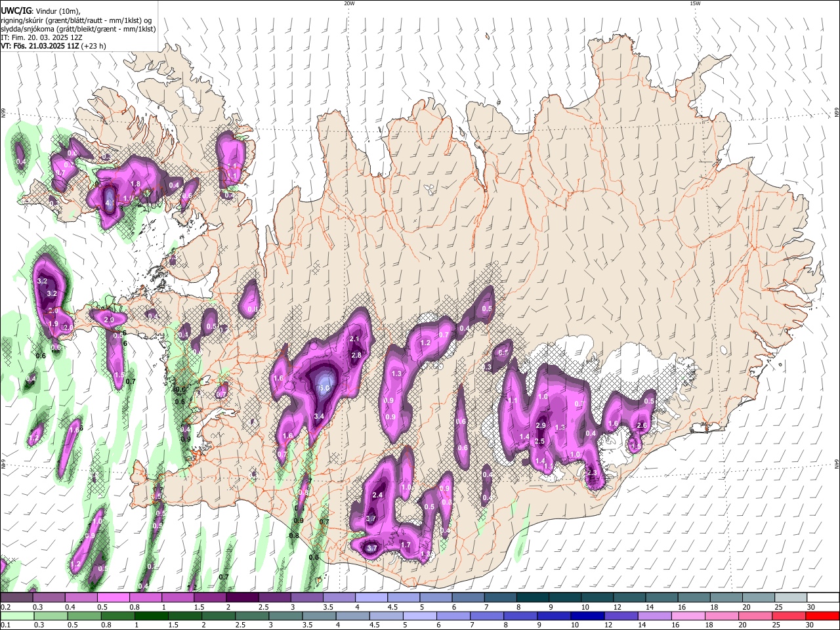The height and width of the screenshot is (630, 840).
Task: Select the bright red swatch after 30
Action: coord(822,616)
